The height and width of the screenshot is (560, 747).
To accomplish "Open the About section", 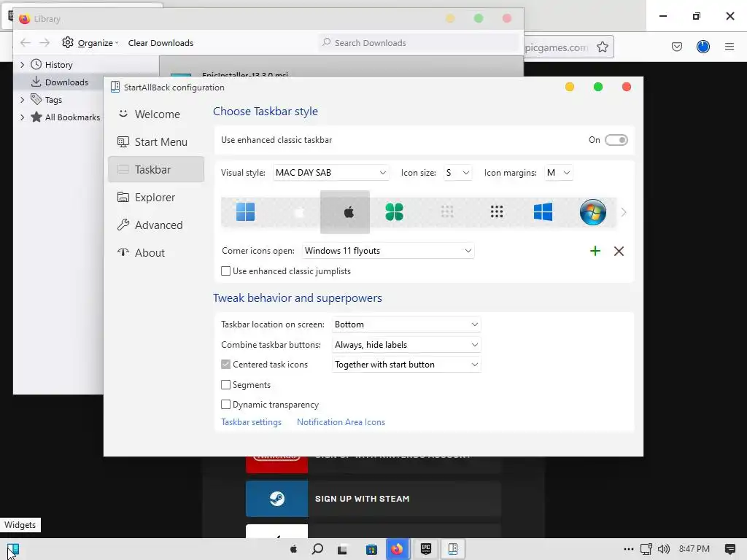I will point(156,252).
